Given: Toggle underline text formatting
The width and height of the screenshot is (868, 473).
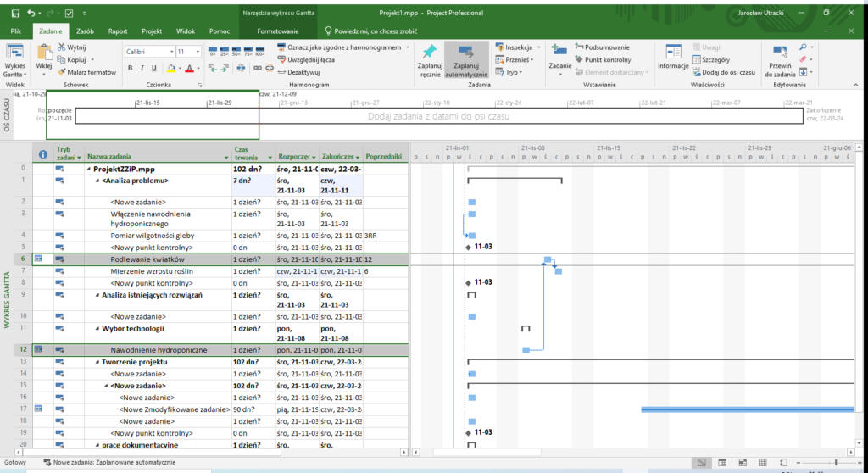Looking at the screenshot, I should (155, 68).
